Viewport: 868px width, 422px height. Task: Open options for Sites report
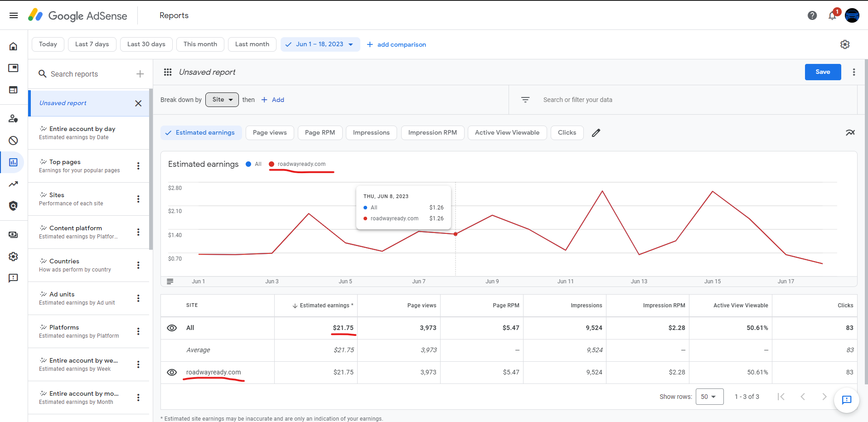pyautogui.click(x=138, y=199)
